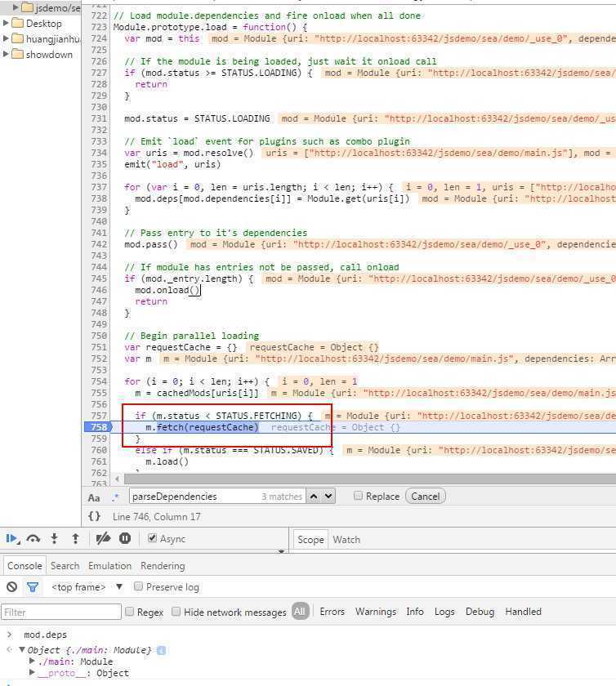Expand the ./main: Module property

(x=32, y=661)
